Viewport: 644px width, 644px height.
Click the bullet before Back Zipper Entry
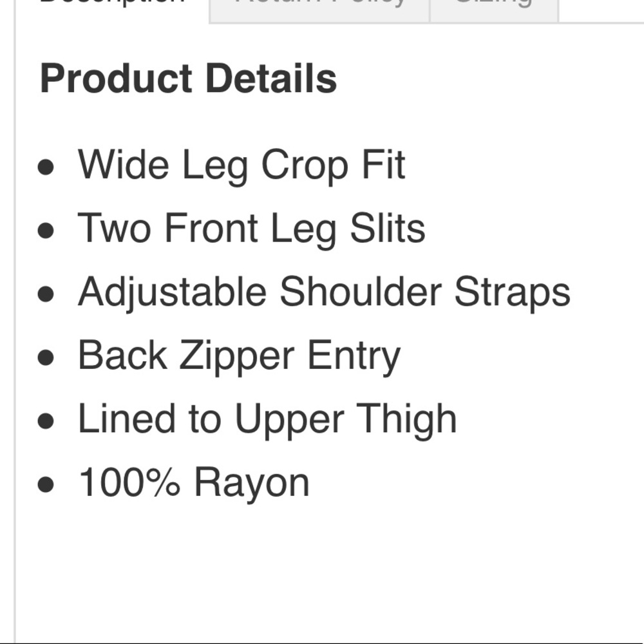(46, 357)
